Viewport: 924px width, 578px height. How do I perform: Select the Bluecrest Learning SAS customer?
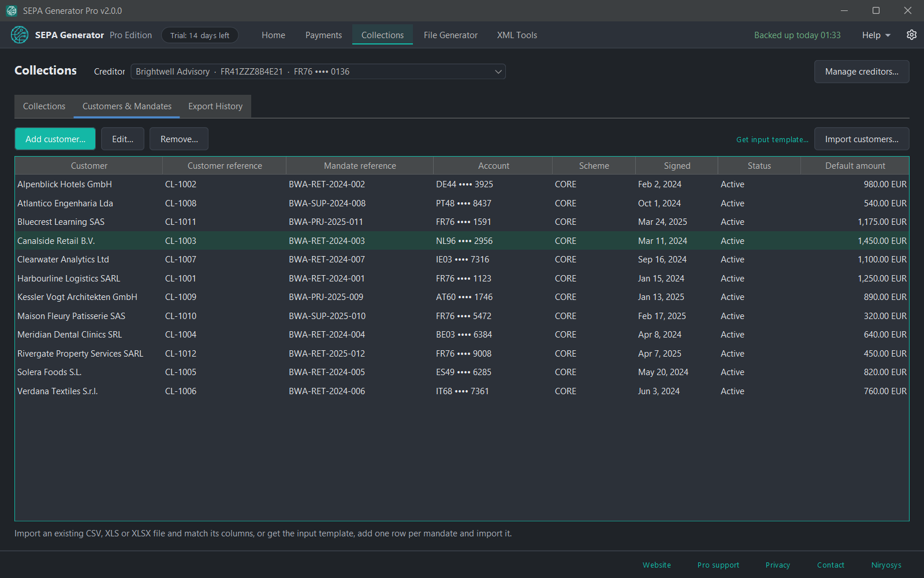[61, 222]
